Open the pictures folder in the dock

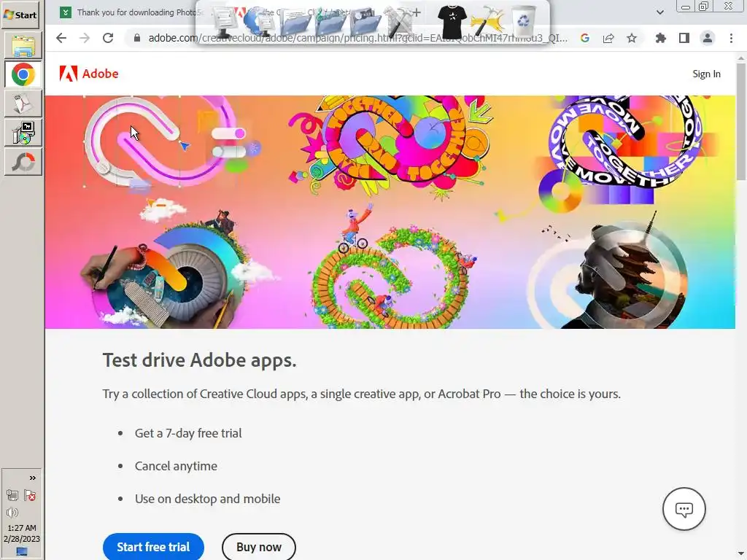pyautogui.click(x=365, y=21)
